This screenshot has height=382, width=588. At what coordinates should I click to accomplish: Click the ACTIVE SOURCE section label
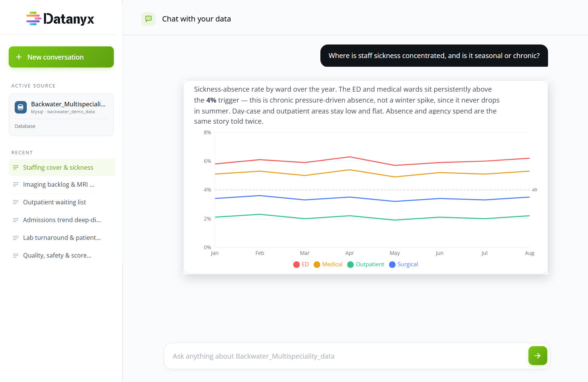click(33, 86)
